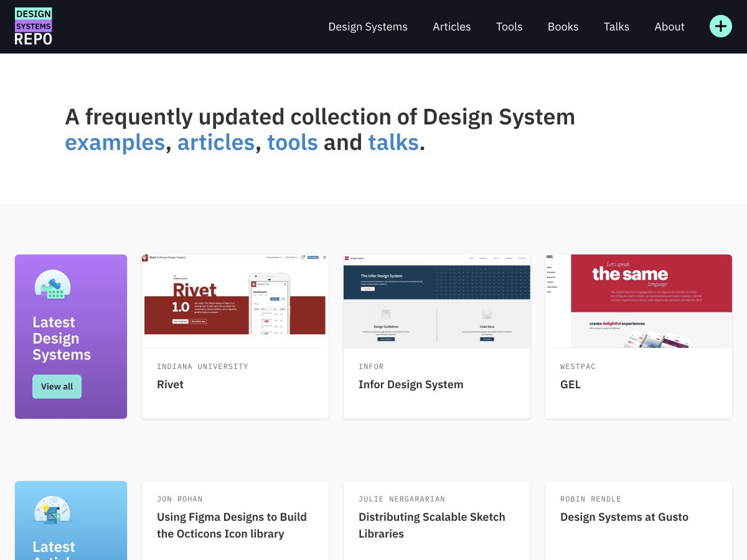747x560 pixels.
Task: Open 'Distributing Scalable Sketch Libraries' article
Action: [432, 525]
